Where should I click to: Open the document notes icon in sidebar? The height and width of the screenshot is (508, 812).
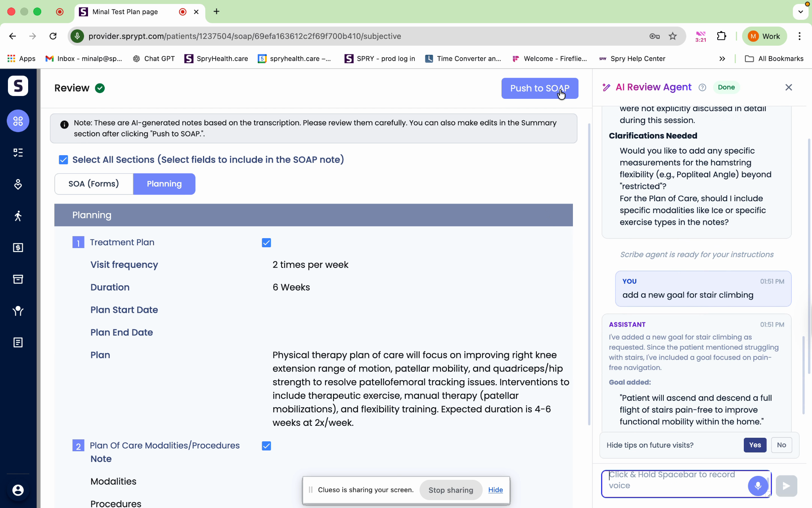click(x=18, y=343)
